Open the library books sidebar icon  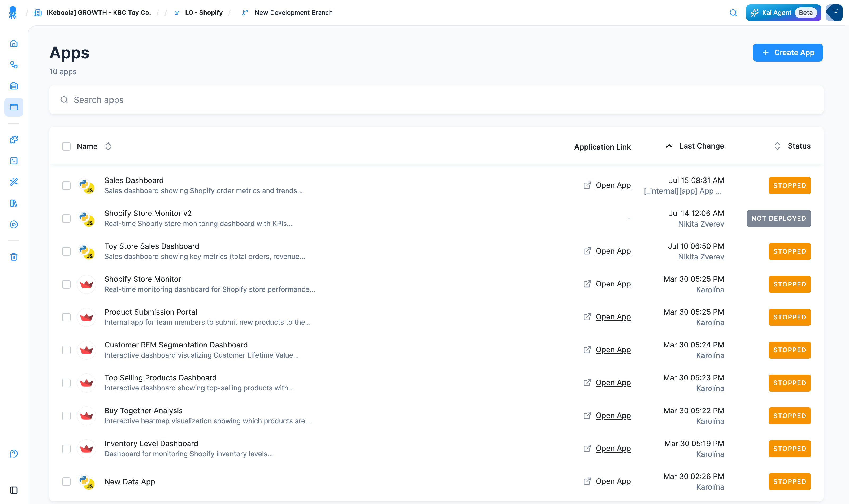coord(14,203)
